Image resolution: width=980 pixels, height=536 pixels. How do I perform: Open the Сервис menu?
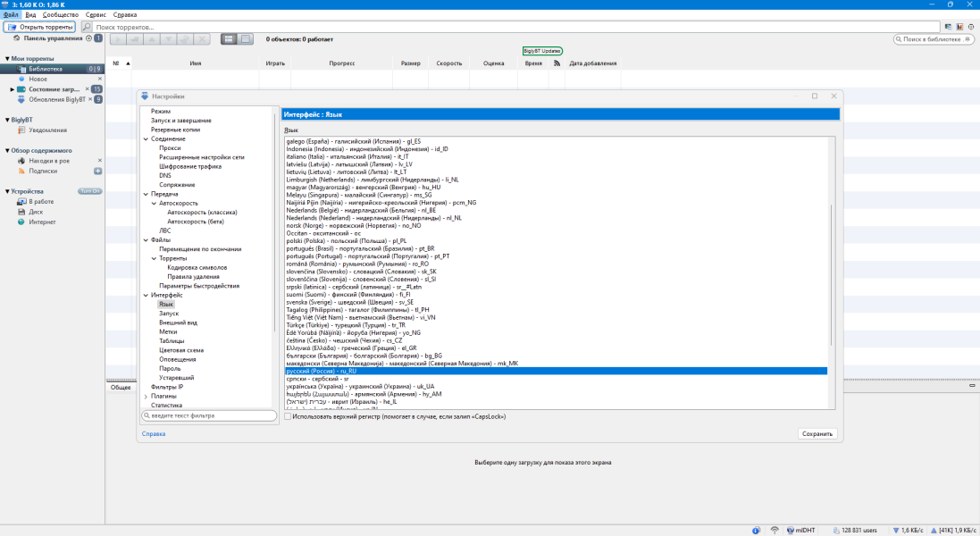tap(97, 15)
